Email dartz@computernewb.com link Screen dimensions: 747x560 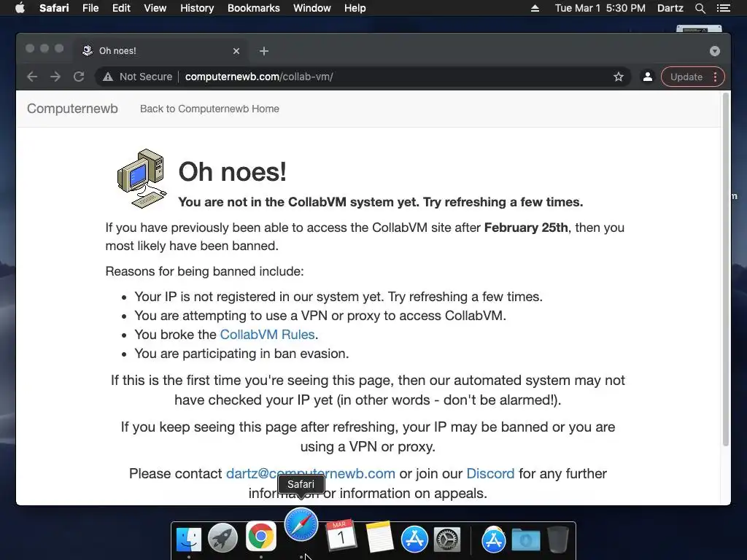click(311, 473)
